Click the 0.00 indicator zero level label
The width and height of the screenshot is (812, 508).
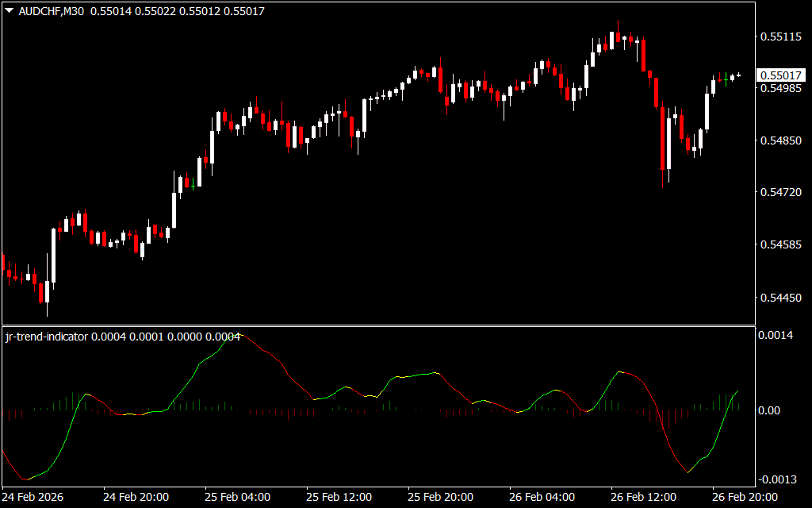point(769,410)
